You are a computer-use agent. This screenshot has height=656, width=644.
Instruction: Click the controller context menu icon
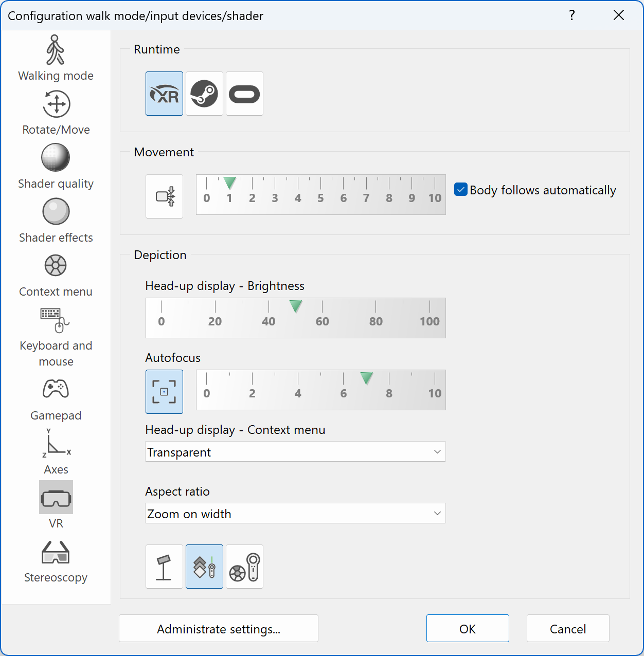244,567
